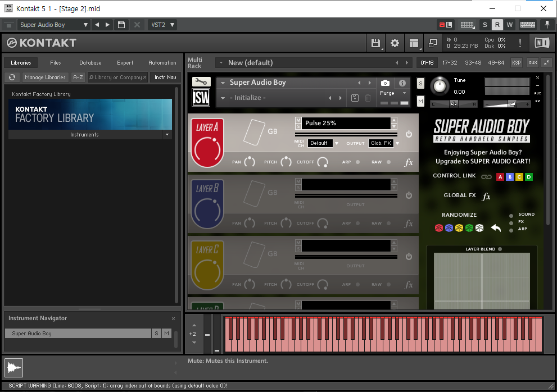Mute the instrument with M button in header

[420, 102]
